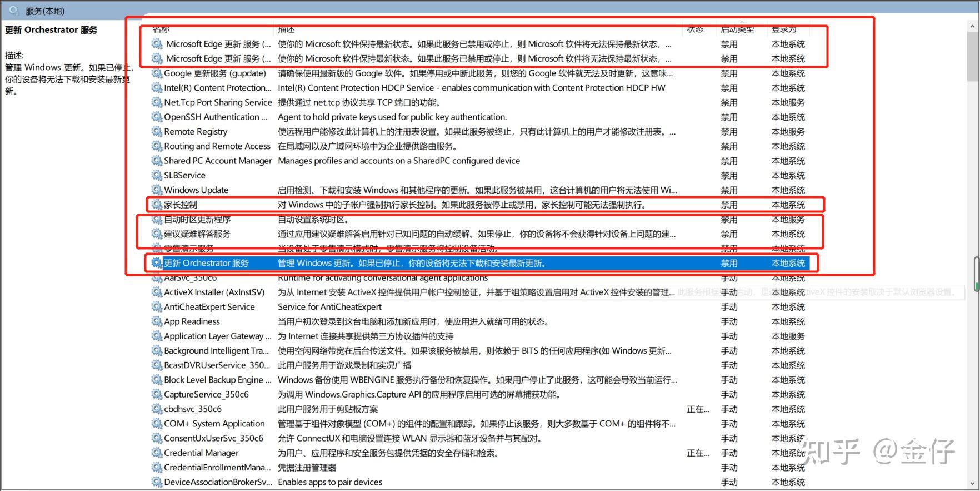Select Application Layer Gateway service
The width and height of the screenshot is (980, 491).
(x=217, y=336)
